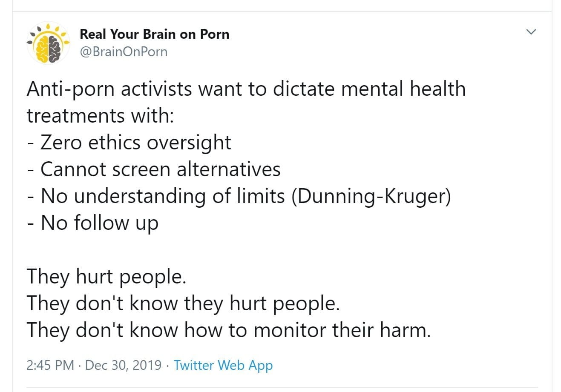
Task: Click the "No follow up" bullet
Action: (x=99, y=223)
